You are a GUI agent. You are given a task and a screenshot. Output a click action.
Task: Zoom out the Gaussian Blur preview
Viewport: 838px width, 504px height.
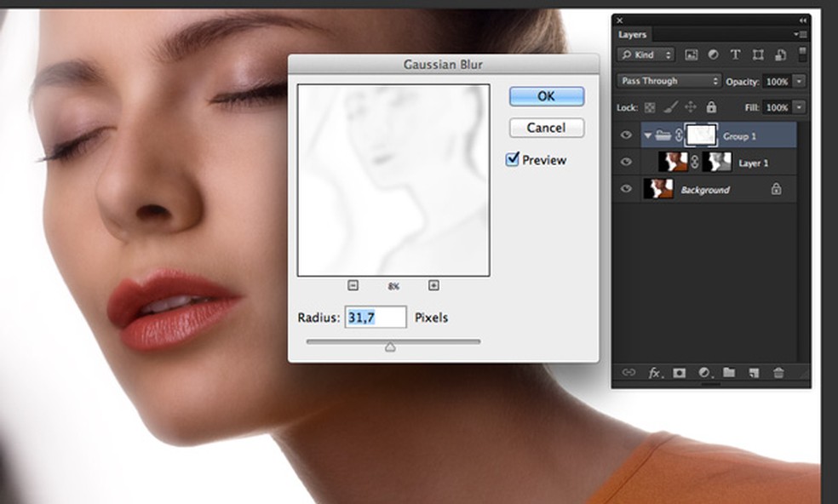353,286
